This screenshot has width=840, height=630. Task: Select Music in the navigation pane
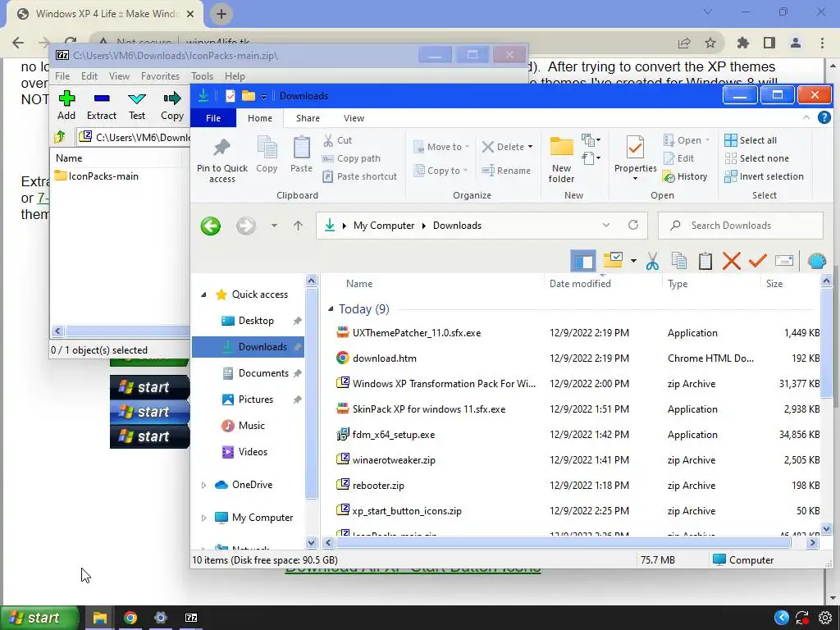[x=251, y=426]
